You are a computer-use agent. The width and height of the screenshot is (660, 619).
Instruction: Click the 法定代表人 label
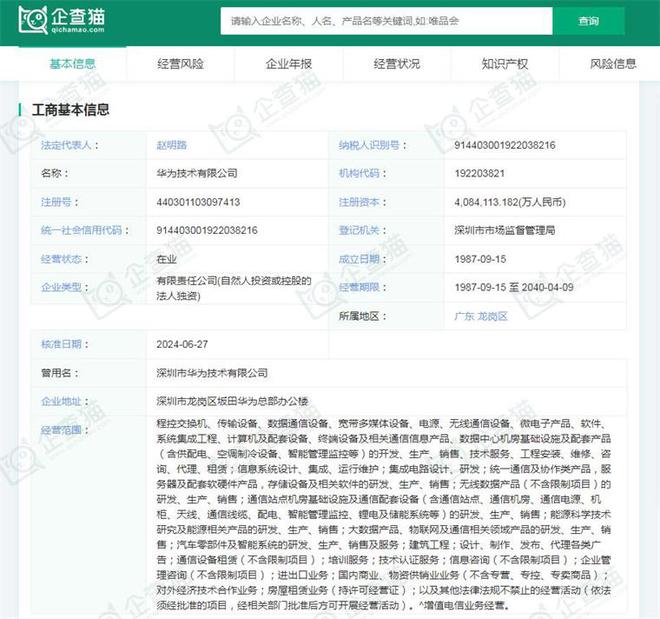[69, 145]
